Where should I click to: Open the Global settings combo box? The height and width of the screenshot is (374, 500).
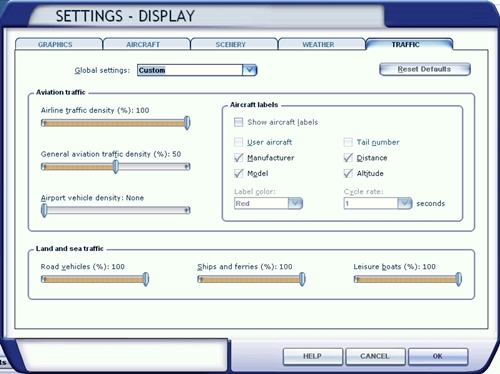pos(197,70)
